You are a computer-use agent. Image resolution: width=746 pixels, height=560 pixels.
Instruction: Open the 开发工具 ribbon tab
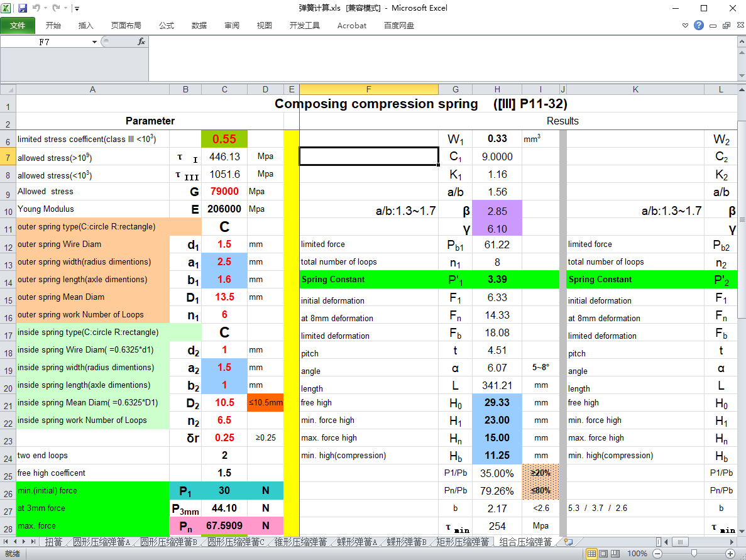coord(304,26)
